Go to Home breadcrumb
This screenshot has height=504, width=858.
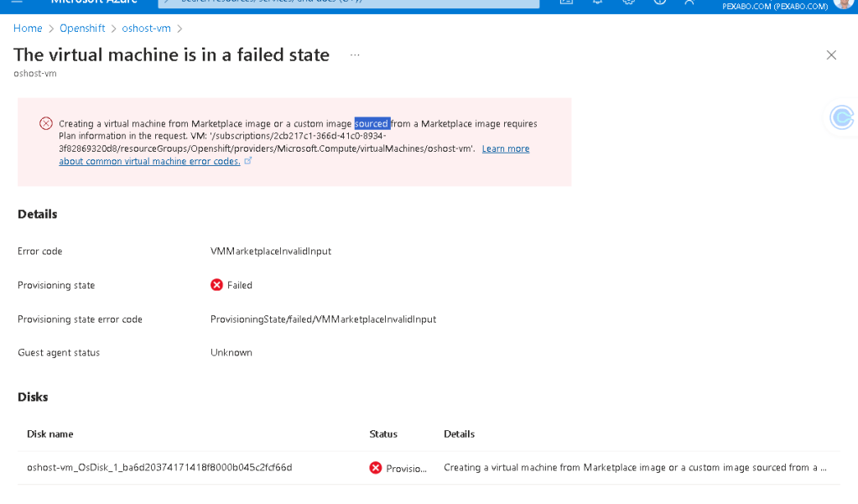[28, 29]
